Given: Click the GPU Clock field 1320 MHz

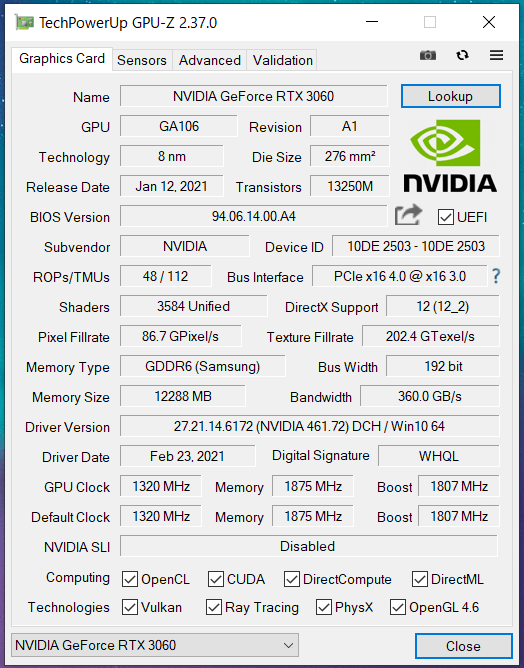Looking at the screenshot, I should pos(161,487).
